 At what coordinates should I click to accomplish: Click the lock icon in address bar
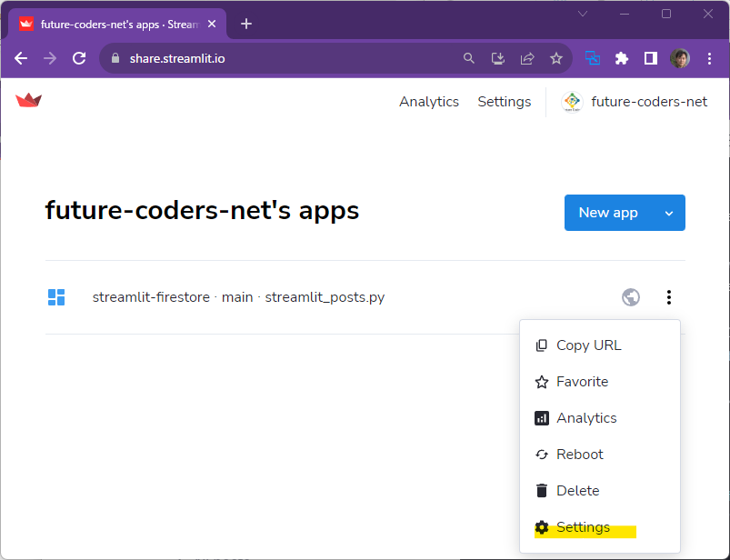click(115, 58)
